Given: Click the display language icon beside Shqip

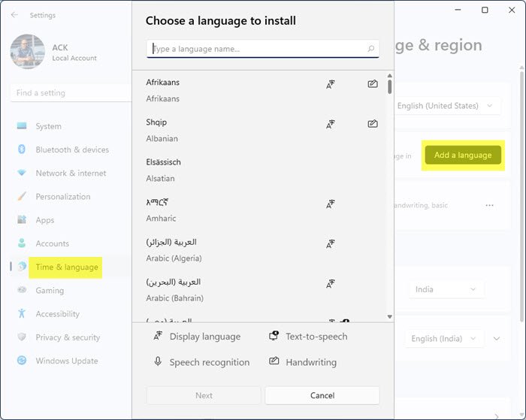Looking at the screenshot, I should (331, 124).
